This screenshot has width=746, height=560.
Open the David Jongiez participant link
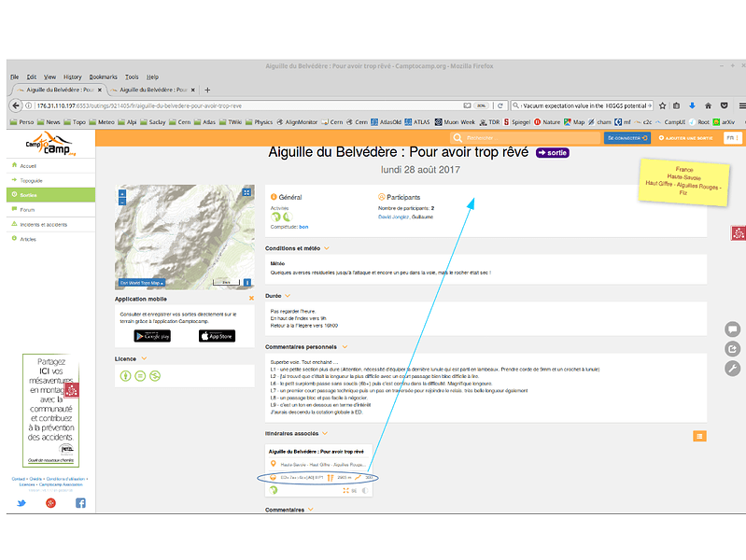393,217
